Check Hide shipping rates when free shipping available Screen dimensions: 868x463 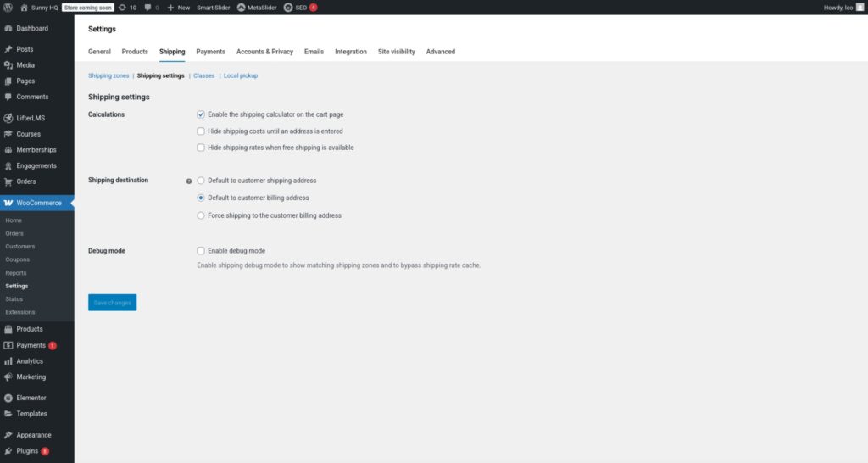[x=201, y=148]
